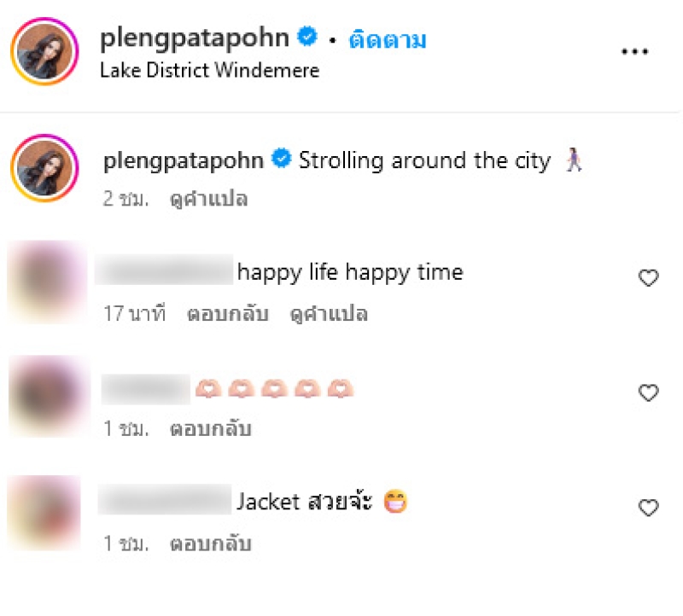Open the second commenter's blurred avatar
This screenshot has width=683, height=616.
pos(48,396)
